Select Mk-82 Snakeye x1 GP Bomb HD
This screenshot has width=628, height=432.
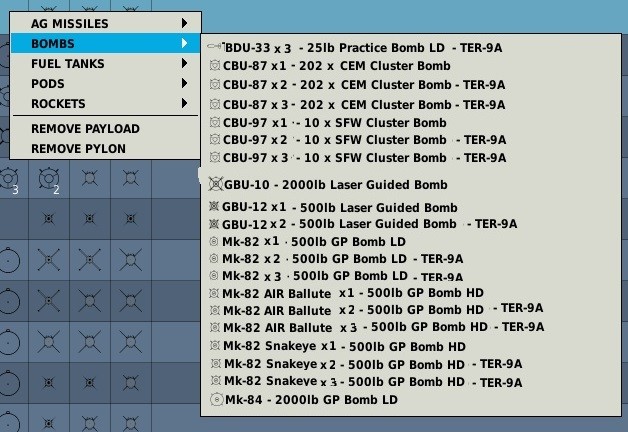point(338,346)
